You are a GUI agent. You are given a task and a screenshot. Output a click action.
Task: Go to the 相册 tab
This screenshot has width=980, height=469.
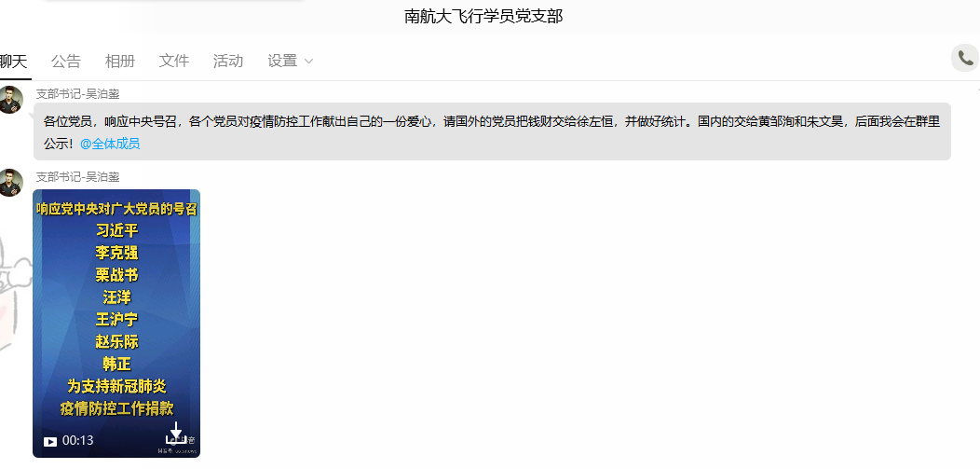point(120,62)
